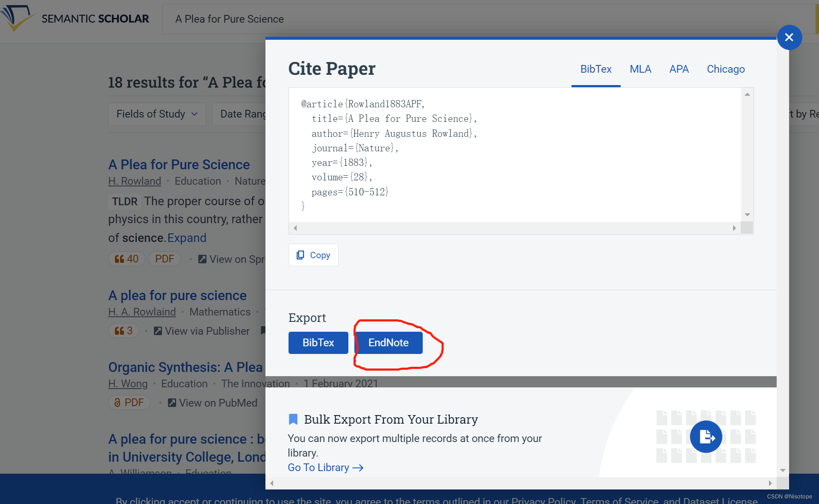Click dialog bottom scrollbar left arrow
The image size is (819, 504).
pos(272,483)
